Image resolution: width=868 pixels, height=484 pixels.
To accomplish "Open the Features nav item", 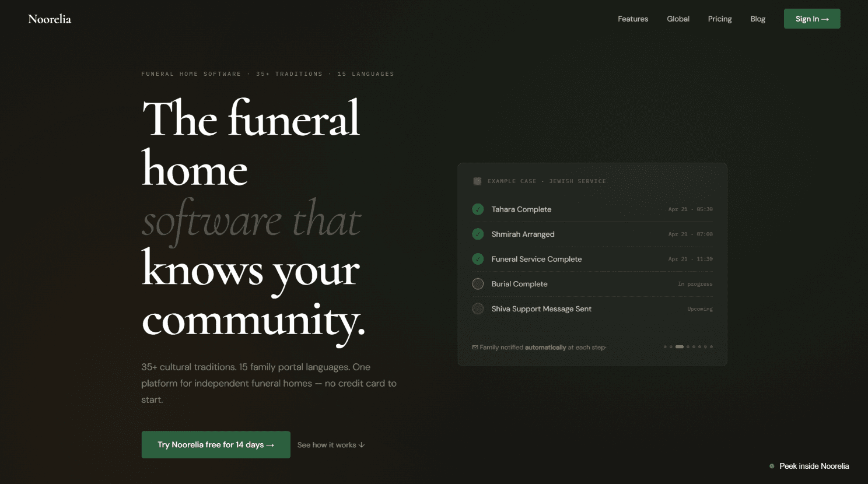I will coord(633,19).
